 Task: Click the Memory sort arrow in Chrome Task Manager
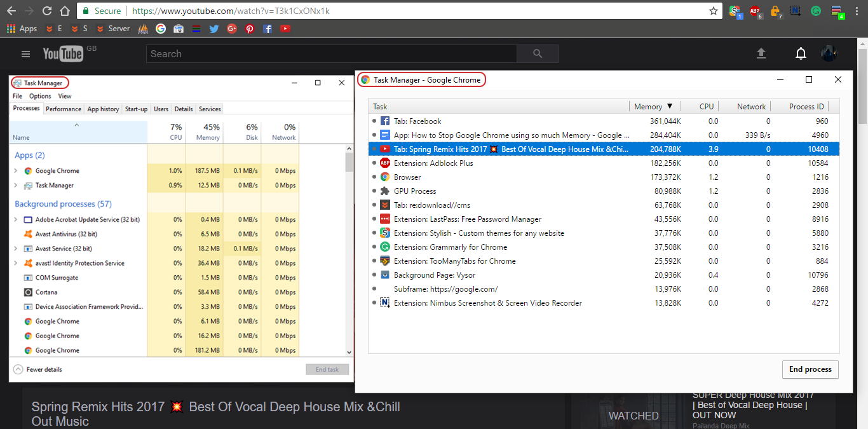pyautogui.click(x=670, y=107)
